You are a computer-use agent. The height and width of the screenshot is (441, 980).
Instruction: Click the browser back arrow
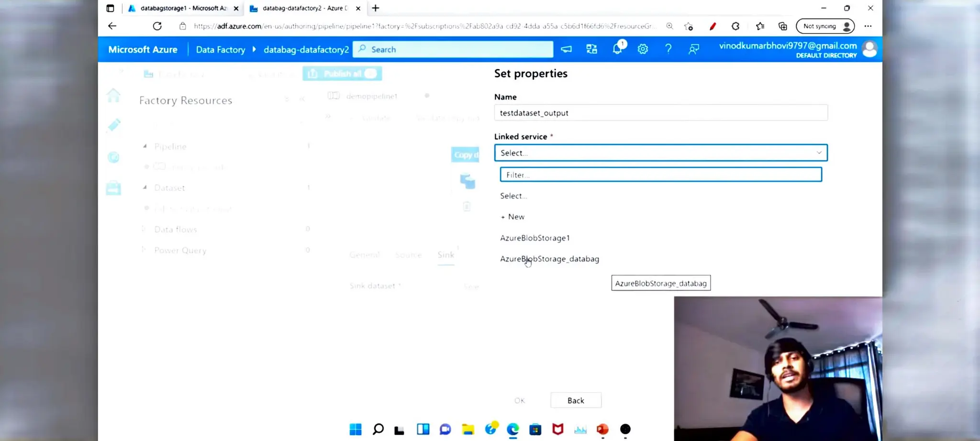[x=112, y=26]
